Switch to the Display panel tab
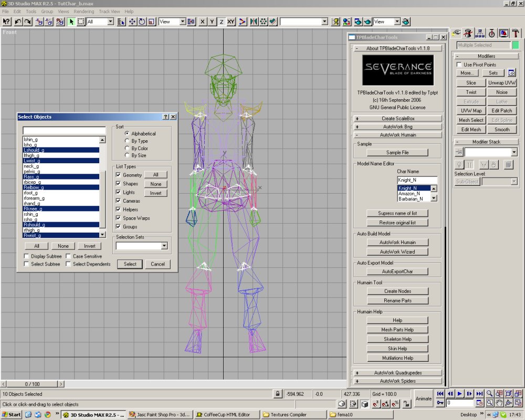 503,33
